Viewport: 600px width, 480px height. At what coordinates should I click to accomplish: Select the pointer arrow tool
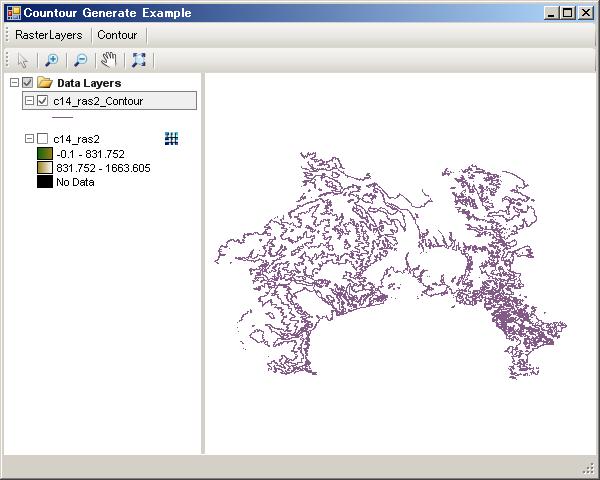click(x=23, y=59)
